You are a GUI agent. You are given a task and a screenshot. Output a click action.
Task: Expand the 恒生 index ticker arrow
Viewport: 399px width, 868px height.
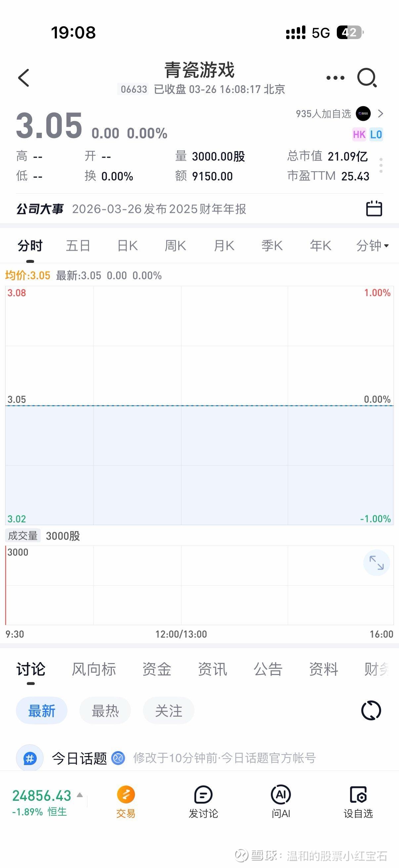(x=80, y=795)
